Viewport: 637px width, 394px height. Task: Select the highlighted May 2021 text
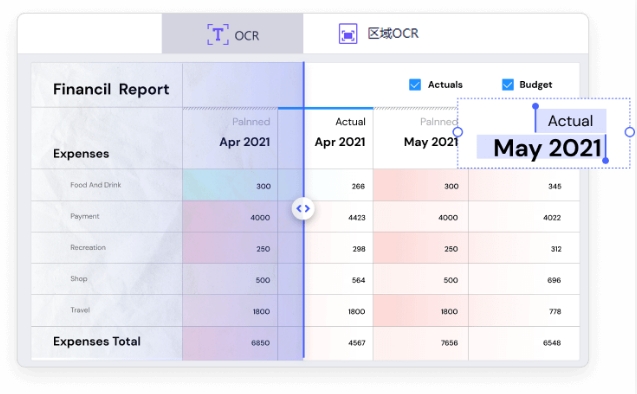tap(547, 148)
